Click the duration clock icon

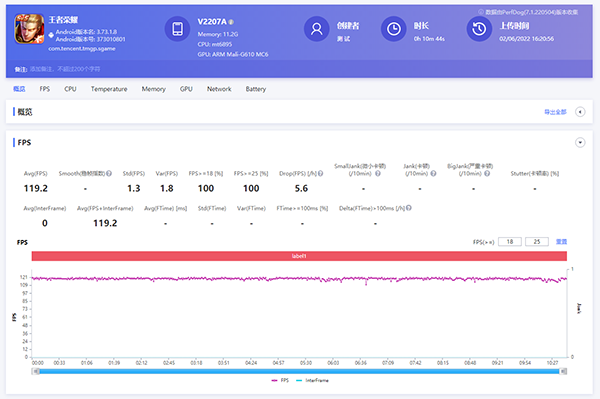click(394, 29)
